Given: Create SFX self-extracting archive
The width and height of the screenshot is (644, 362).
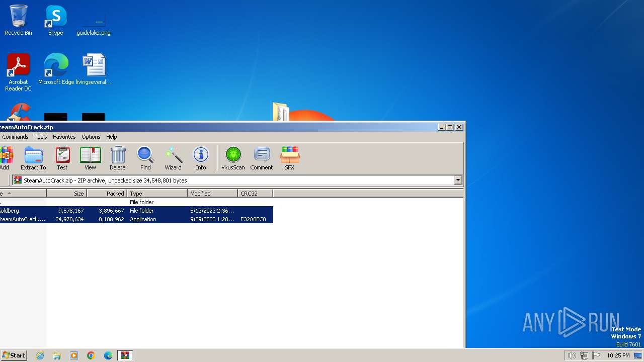Looking at the screenshot, I should click(x=290, y=158).
